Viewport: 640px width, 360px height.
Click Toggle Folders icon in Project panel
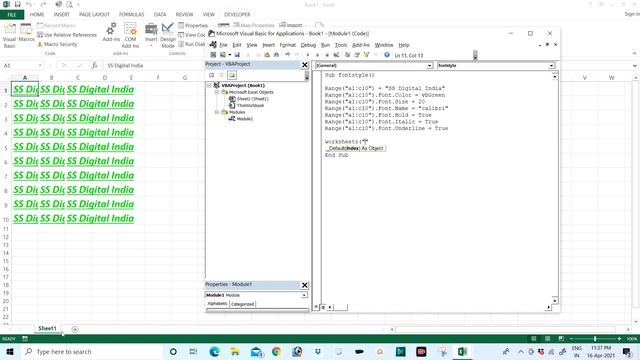tap(232, 75)
